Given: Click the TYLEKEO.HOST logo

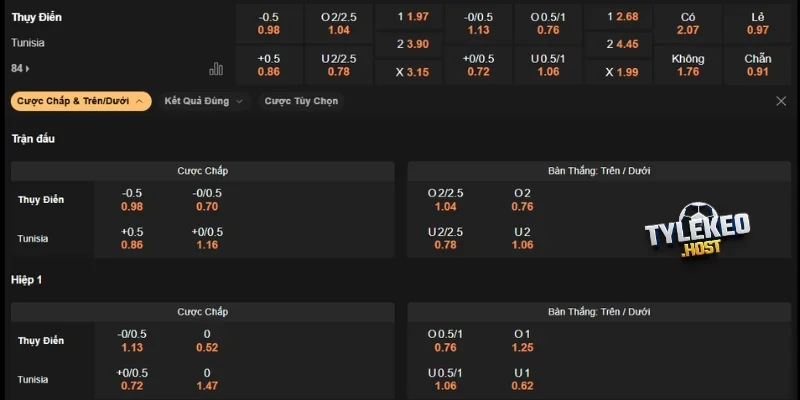Looking at the screenshot, I should click(x=697, y=230).
